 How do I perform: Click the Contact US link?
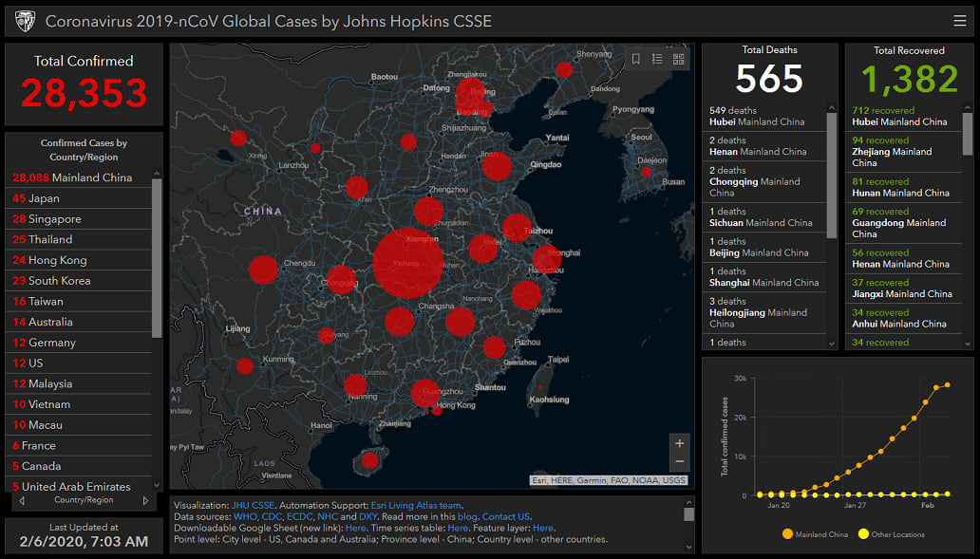(506, 517)
